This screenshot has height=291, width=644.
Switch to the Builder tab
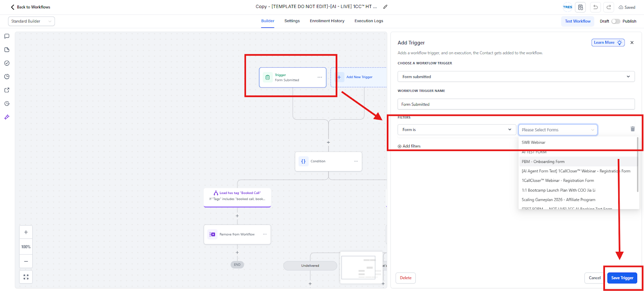268,21
